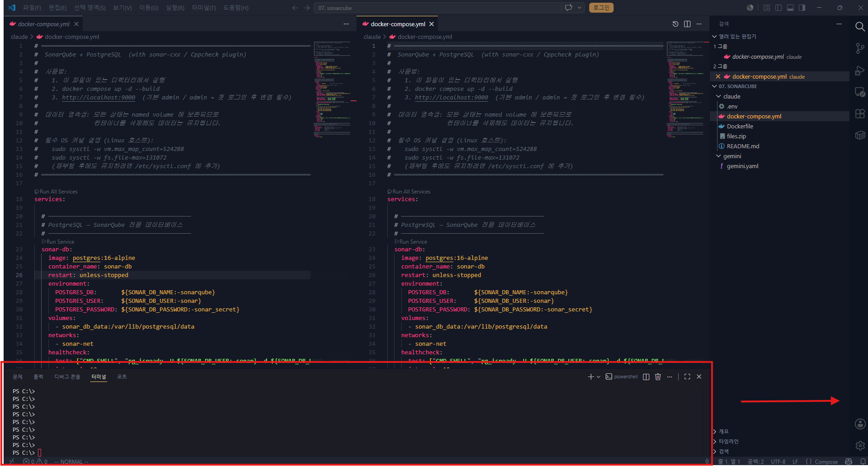Image resolution: width=868 pixels, height=466 pixels.
Task: Open README.md in the explorer
Action: pos(743,146)
